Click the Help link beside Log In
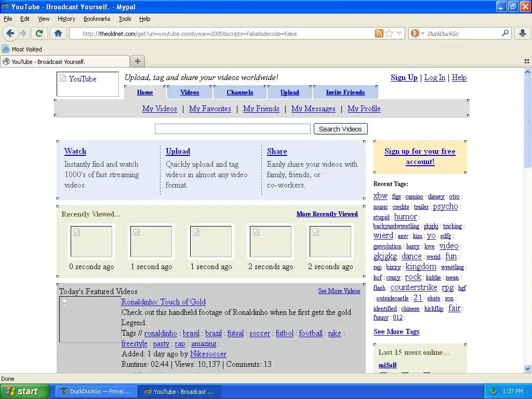532x399 pixels. point(459,78)
